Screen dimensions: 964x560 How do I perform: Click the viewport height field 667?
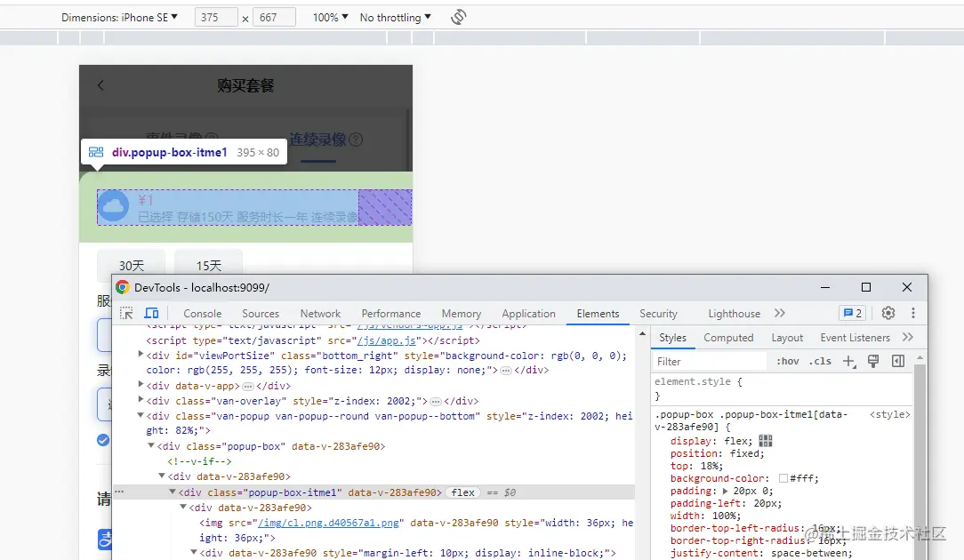point(274,17)
